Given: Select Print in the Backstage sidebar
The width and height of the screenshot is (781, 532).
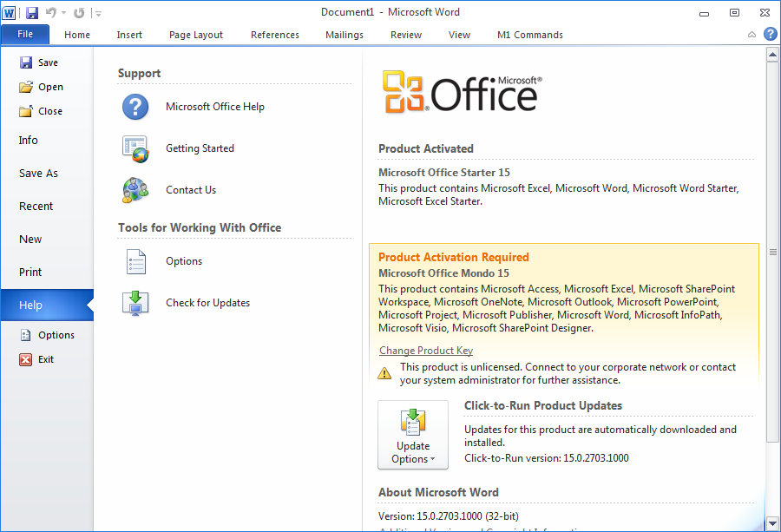Looking at the screenshot, I should [x=30, y=272].
